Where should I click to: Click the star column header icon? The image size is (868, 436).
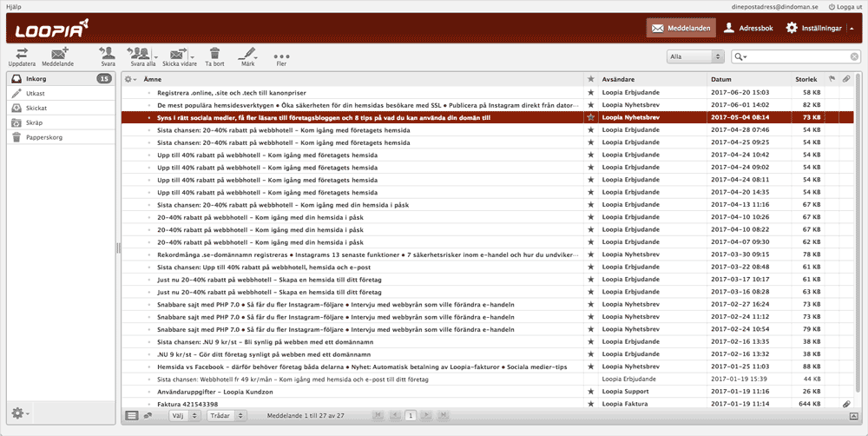590,79
